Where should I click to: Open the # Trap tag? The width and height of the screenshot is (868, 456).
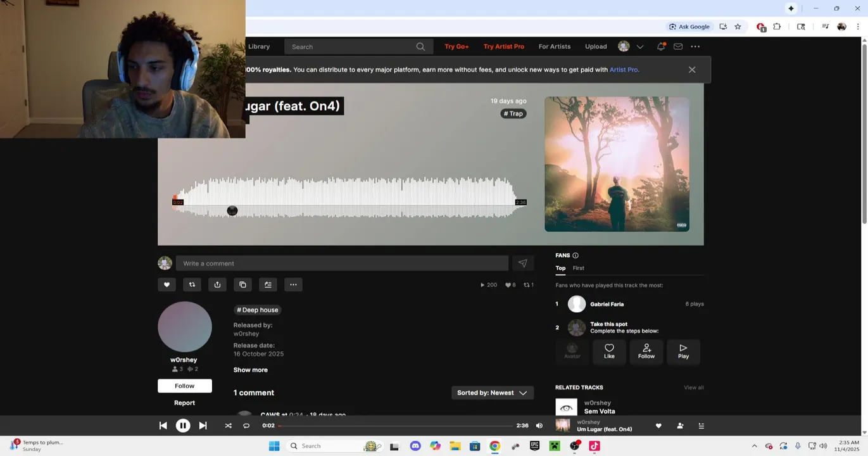click(513, 113)
